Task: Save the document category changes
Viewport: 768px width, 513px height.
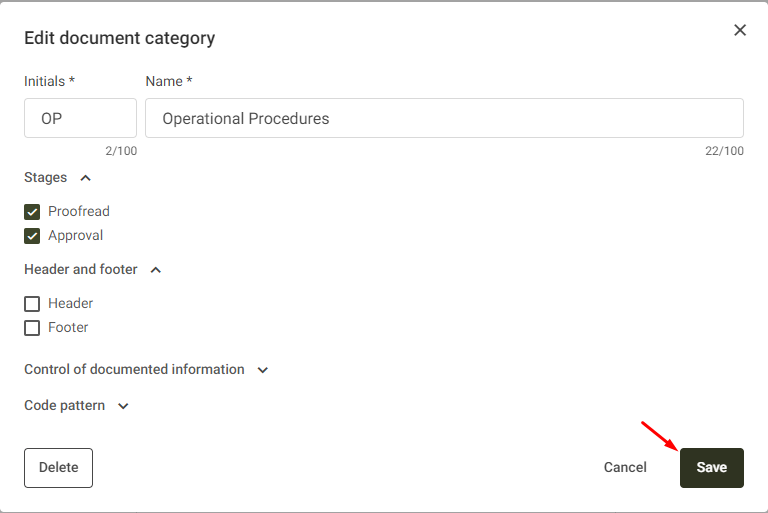Action: click(711, 468)
